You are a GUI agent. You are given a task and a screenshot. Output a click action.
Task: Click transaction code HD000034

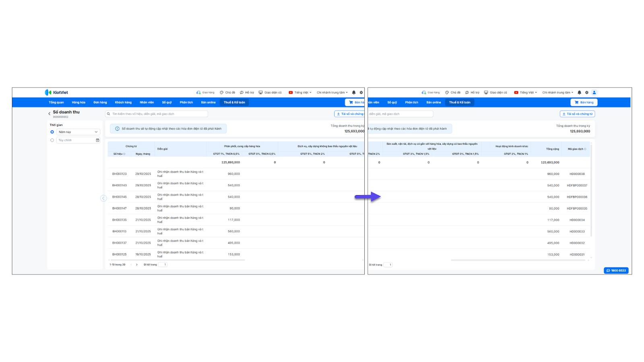coord(577,220)
